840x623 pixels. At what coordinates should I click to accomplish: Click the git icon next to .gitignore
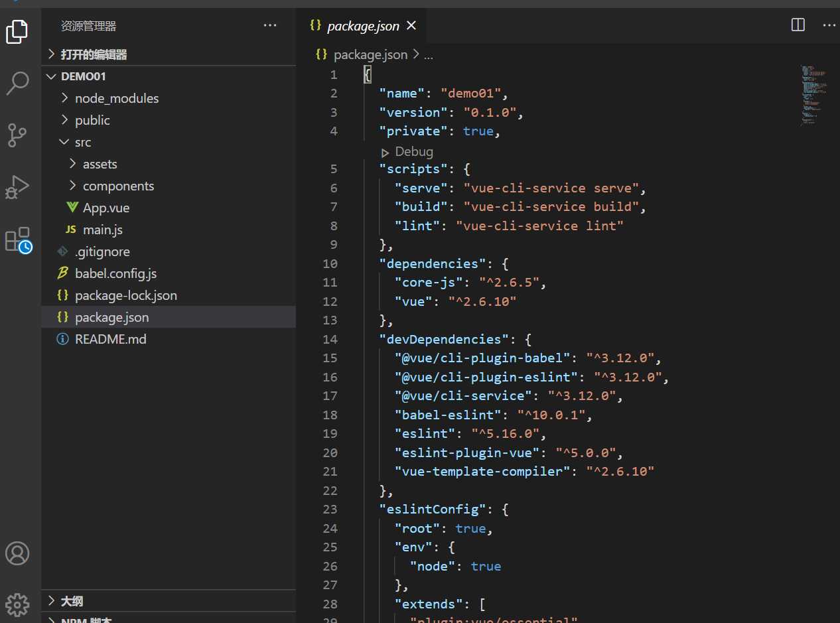63,251
